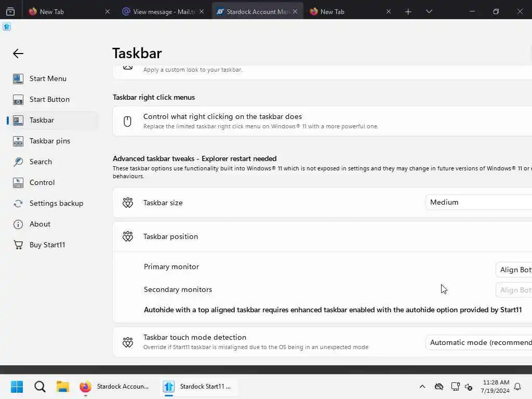Open Secondary monitors alignment dropdown
This screenshot has width=532, height=399.
(514, 290)
